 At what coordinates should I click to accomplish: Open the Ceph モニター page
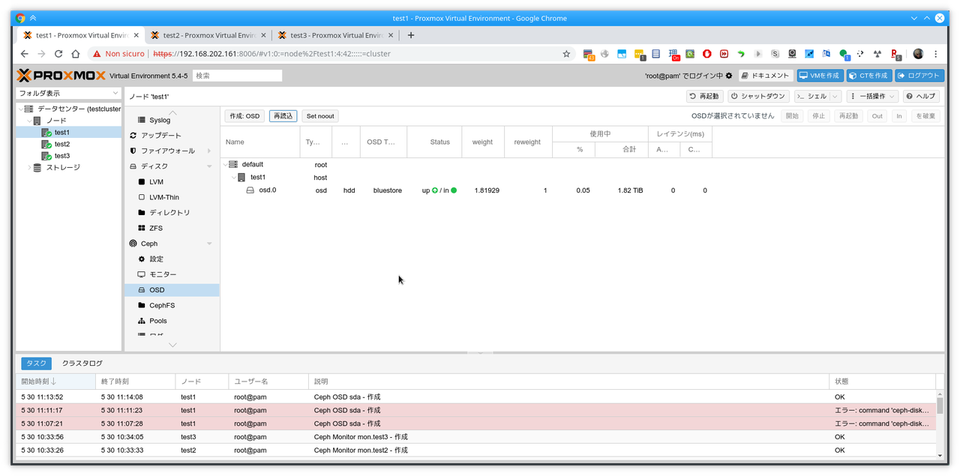[162, 274]
